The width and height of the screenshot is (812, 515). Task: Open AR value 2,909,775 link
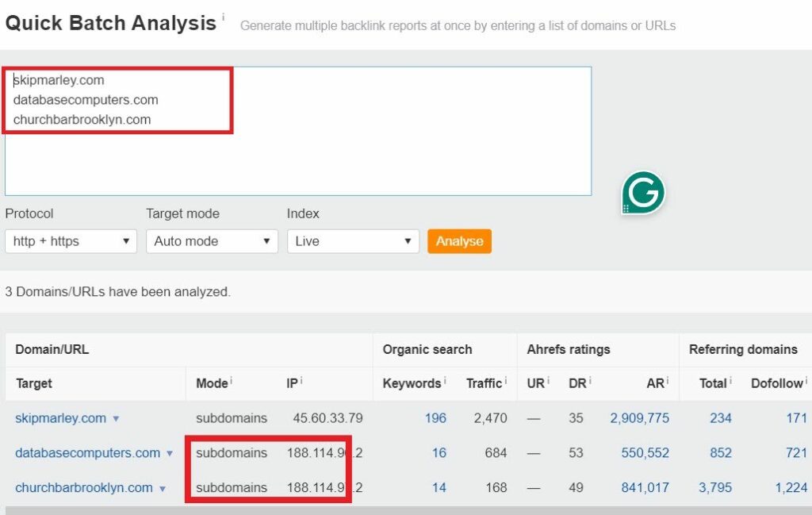coord(640,418)
